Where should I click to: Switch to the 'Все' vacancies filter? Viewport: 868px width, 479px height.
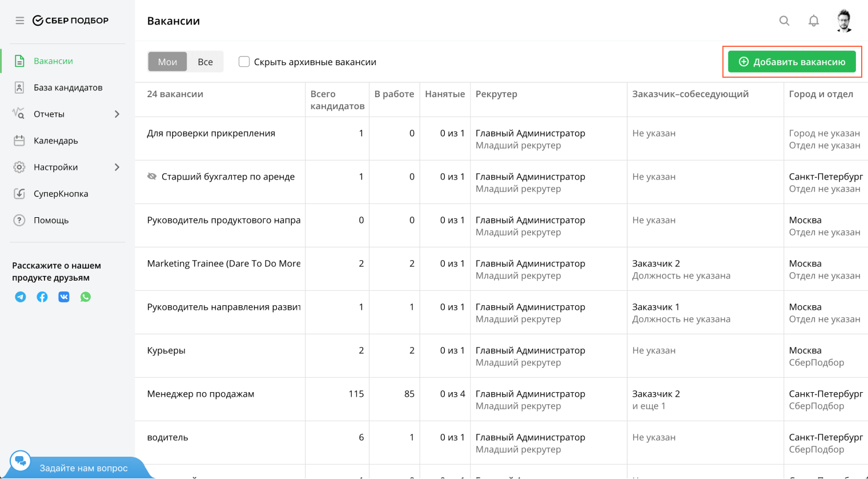205,62
